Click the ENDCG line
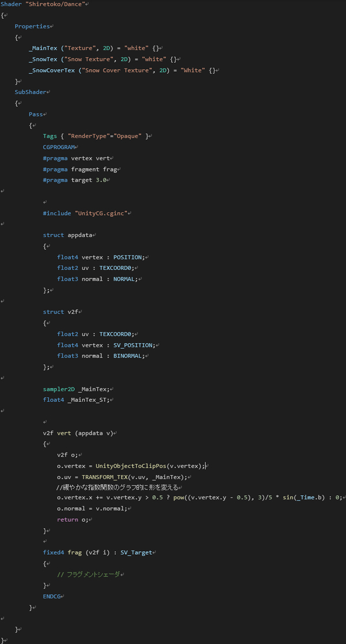The width and height of the screenshot is (346, 644). click(52, 596)
